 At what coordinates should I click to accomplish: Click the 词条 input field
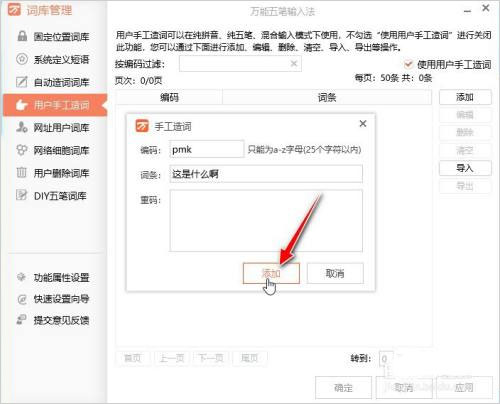coord(266,174)
